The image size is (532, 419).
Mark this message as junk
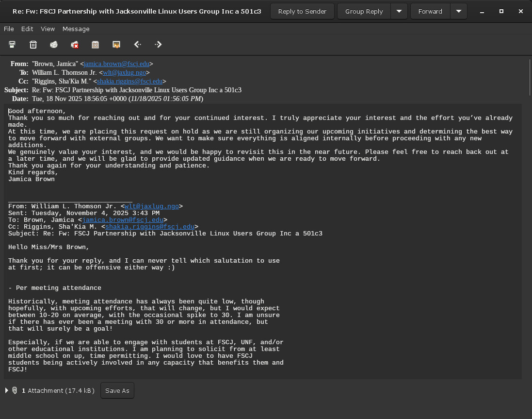tap(54, 45)
